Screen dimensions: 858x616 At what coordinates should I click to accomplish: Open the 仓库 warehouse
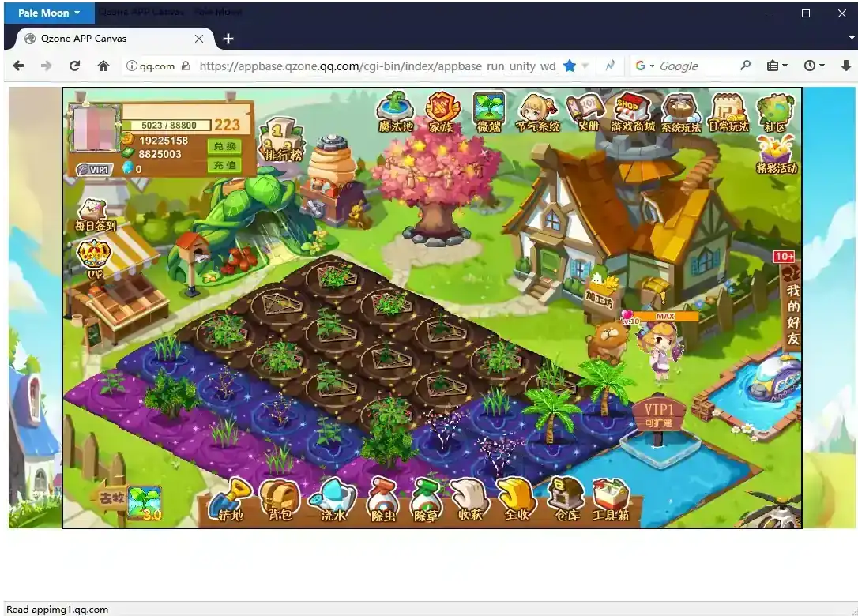click(x=567, y=499)
